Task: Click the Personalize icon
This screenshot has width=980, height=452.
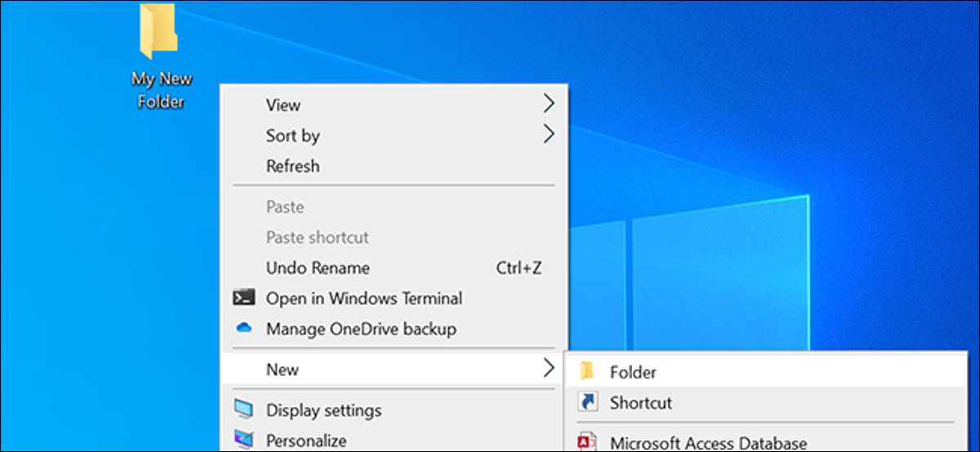Action: 244,440
